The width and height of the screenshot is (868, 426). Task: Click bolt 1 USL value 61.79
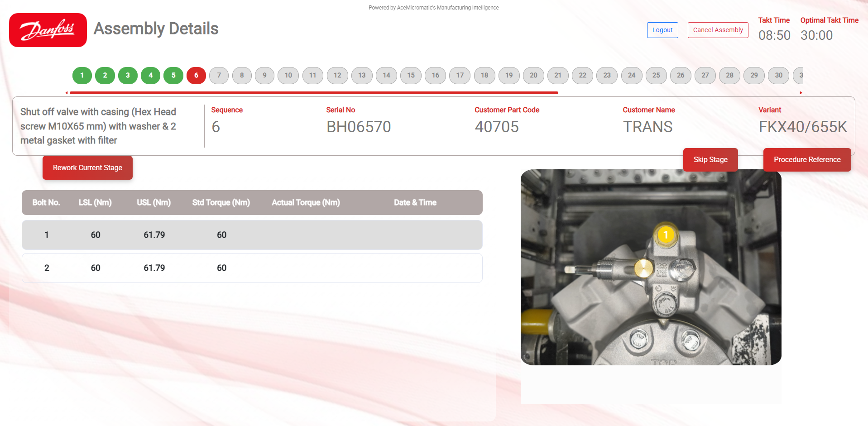[x=154, y=235]
